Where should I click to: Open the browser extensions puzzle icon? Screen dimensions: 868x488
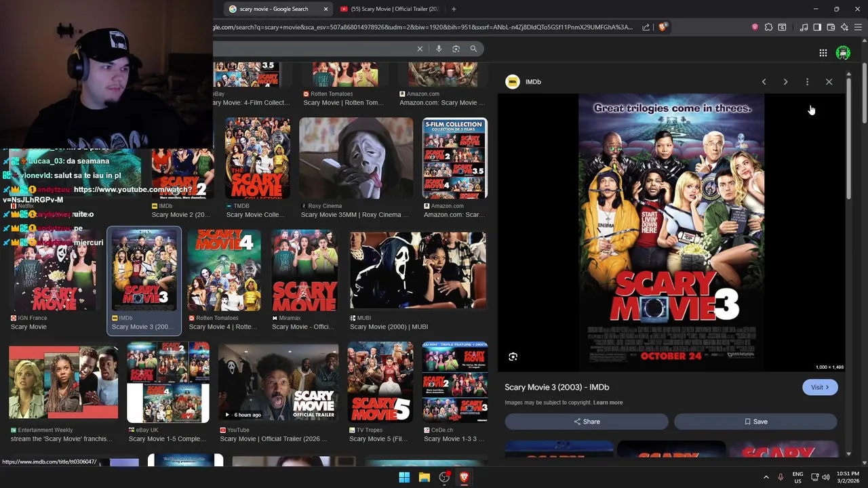point(768,27)
